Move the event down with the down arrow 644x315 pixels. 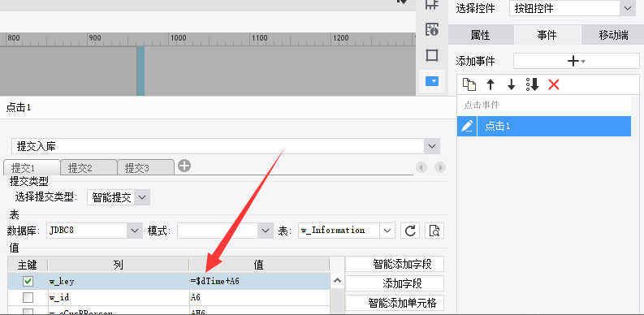512,84
